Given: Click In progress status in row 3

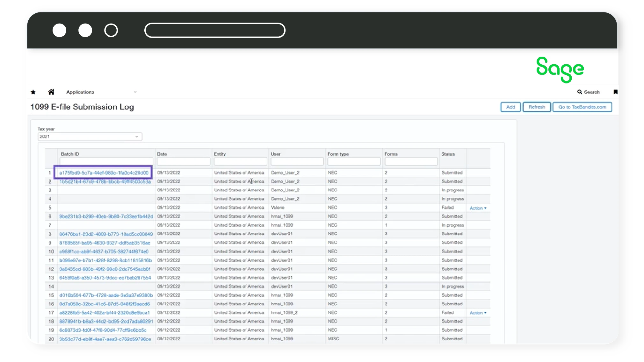Looking at the screenshot, I should point(453,190).
